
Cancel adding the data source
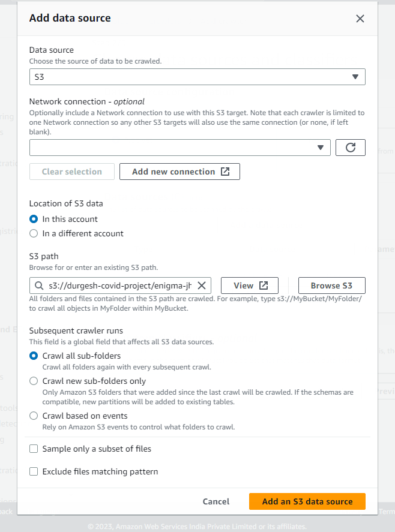[216, 501]
